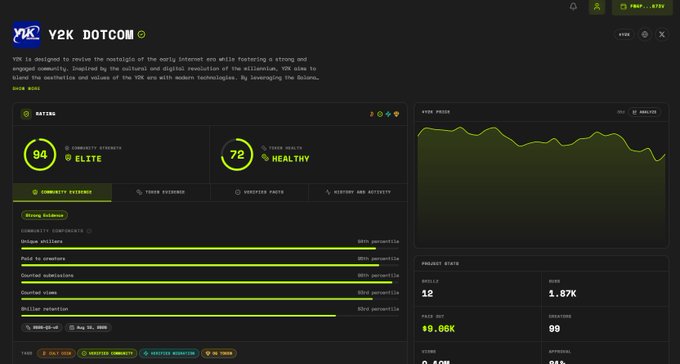The width and height of the screenshot is (680, 364).
Task: Open the project's X (Twitter) link
Action: tap(662, 34)
